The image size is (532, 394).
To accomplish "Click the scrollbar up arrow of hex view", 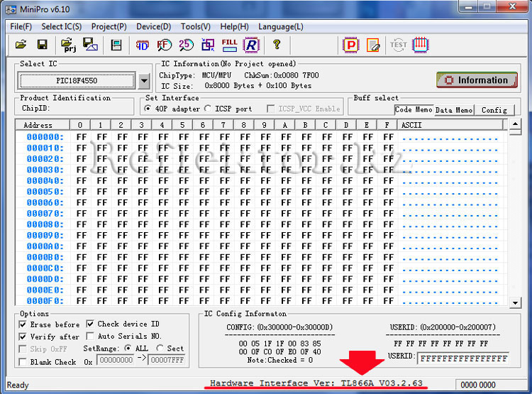I will click(516, 124).
